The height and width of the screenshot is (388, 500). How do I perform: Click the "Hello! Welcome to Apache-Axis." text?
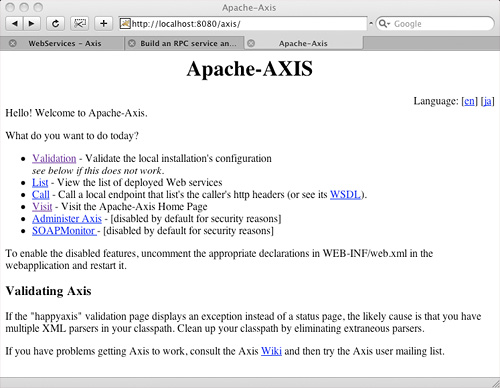pyautogui.click(x=76, y=113)
